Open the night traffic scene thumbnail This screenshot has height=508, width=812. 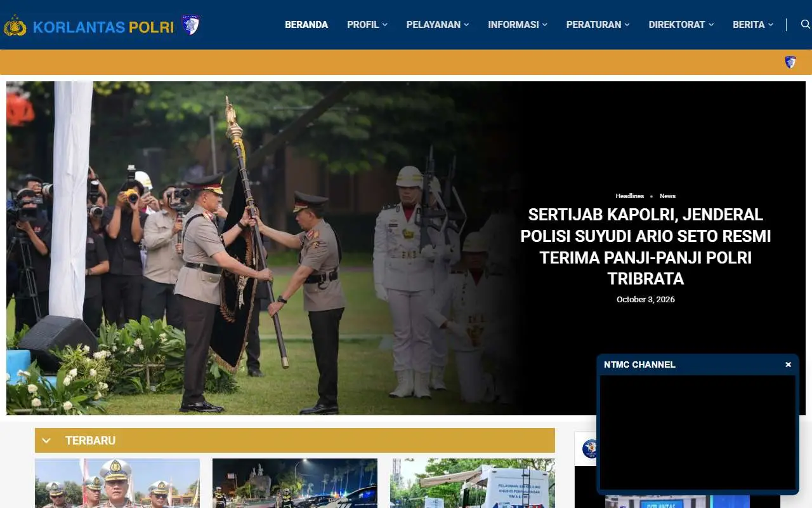coord(295,483)
